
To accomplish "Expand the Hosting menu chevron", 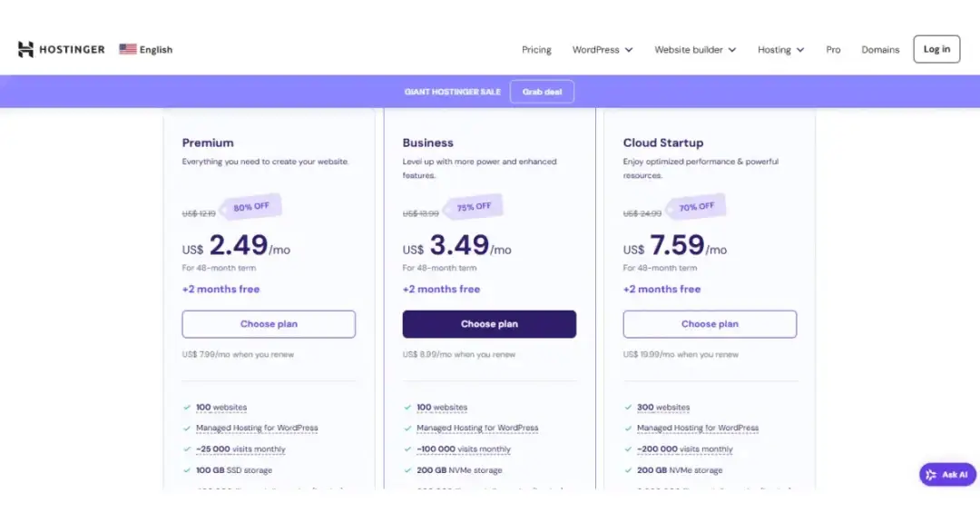I will point(800,50).
